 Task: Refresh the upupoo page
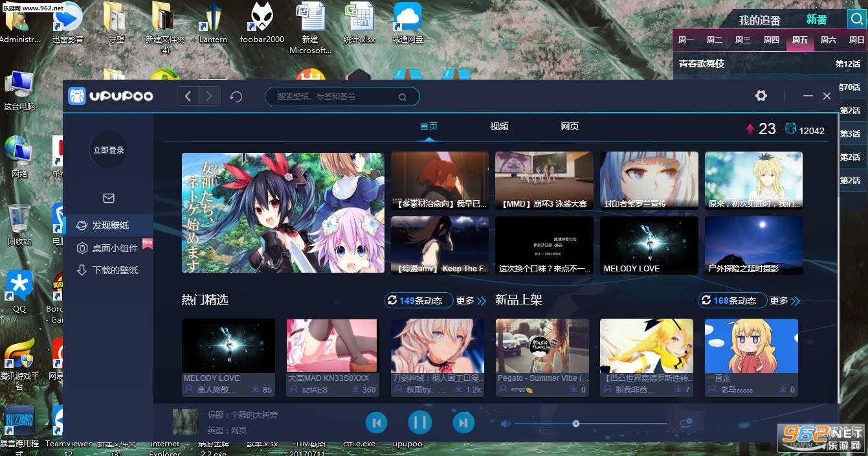[x=236, y=97]
